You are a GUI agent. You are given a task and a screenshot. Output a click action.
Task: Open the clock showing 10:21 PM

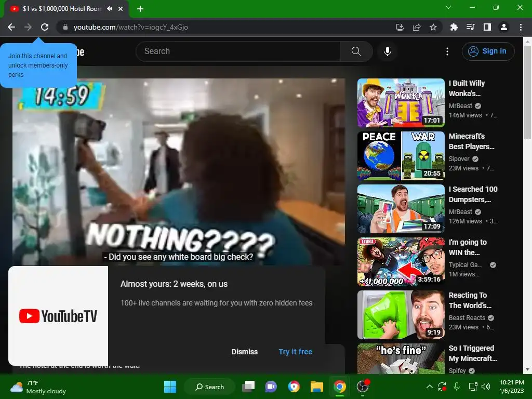pos(512,387)
